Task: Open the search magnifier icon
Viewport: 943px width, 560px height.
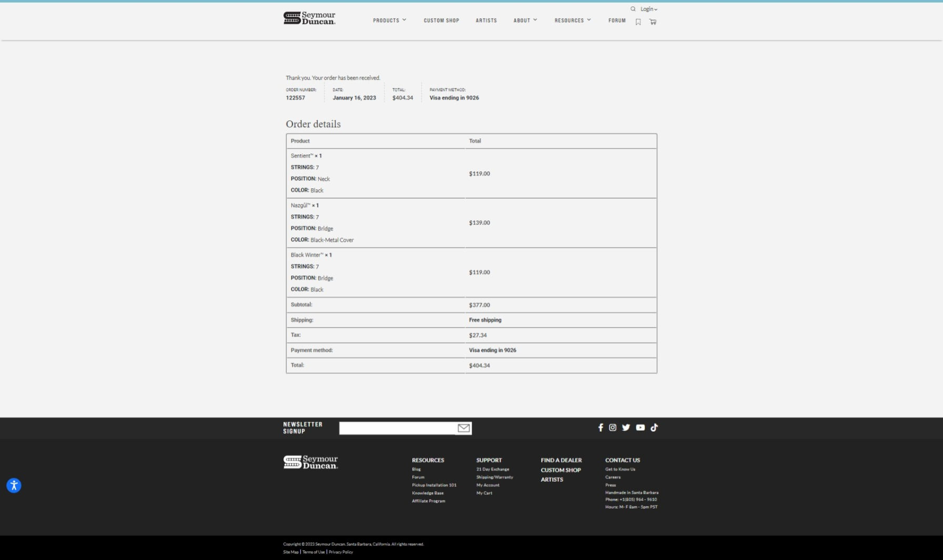Action: [633, 9]
